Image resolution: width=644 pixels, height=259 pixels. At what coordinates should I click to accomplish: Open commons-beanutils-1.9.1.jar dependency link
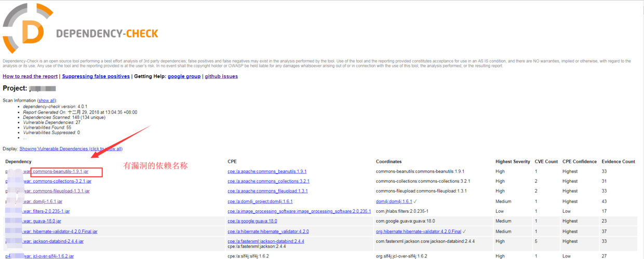click(61, 171)
